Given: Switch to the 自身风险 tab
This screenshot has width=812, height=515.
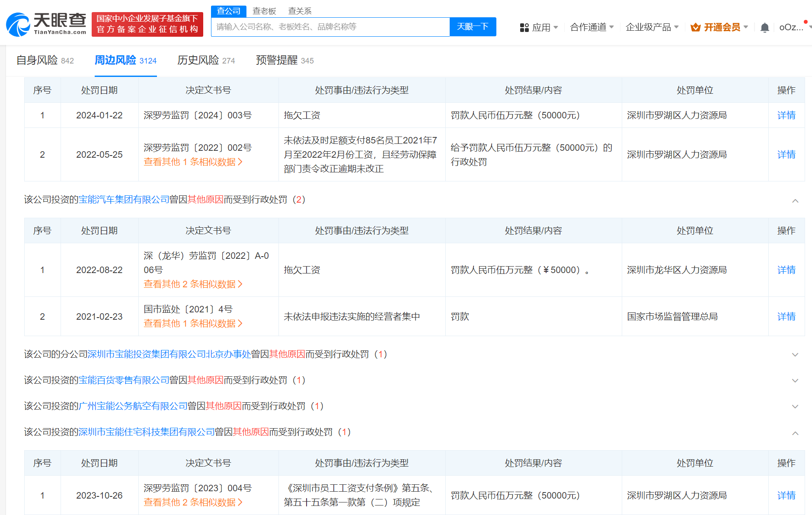Looking at the screenshot, I should point(45,60).
